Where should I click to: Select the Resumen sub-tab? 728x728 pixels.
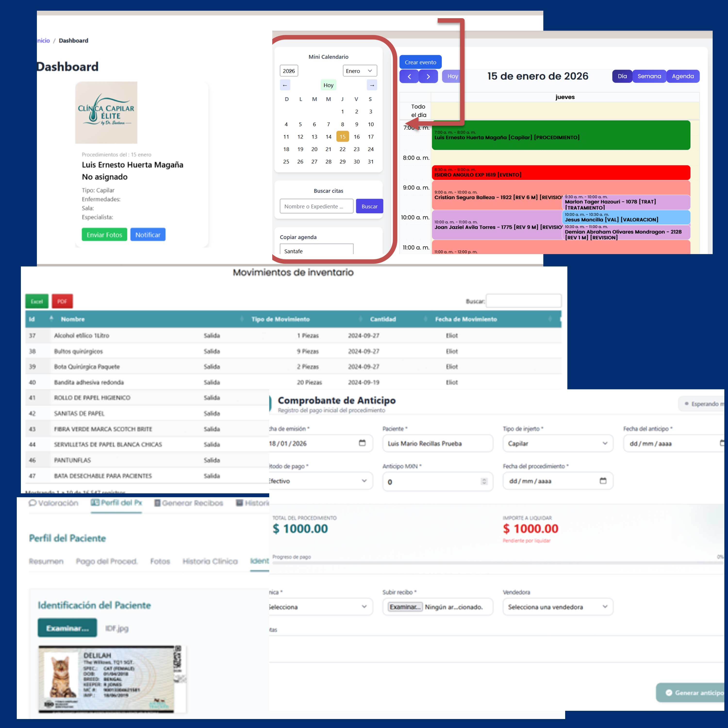[x=46, y=562]
